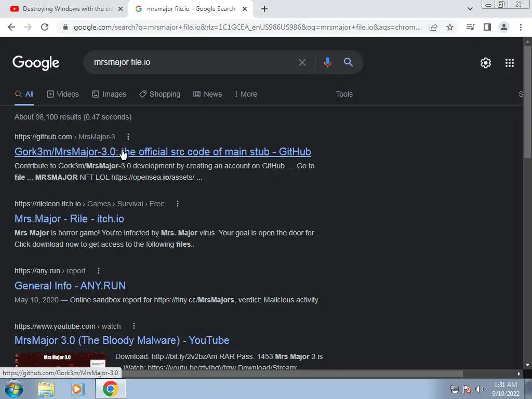532x399 pixels.
Task: Select the All results tab
Action: tap(24, 94)
